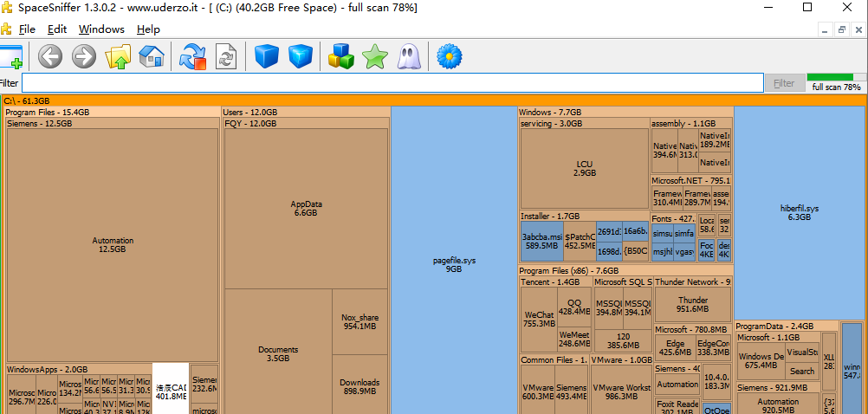
Task: Click the glossy blue cube more-detail icon
Action: coord(301,56)
